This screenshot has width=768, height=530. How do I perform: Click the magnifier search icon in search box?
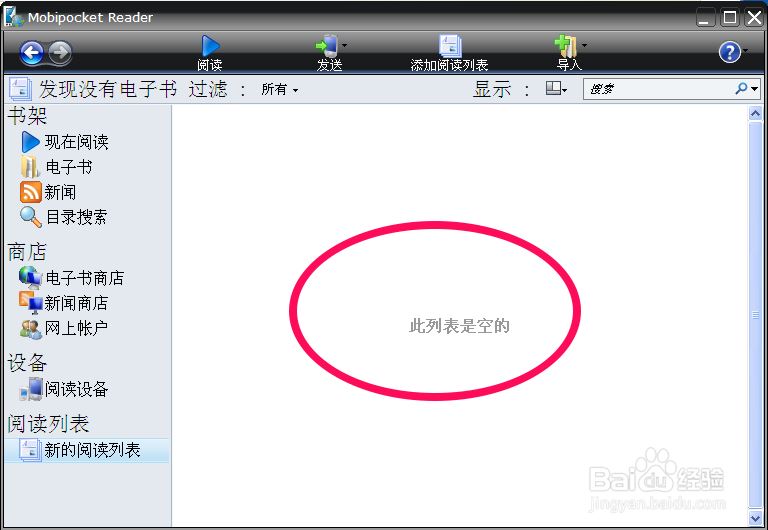pos(741,89)
